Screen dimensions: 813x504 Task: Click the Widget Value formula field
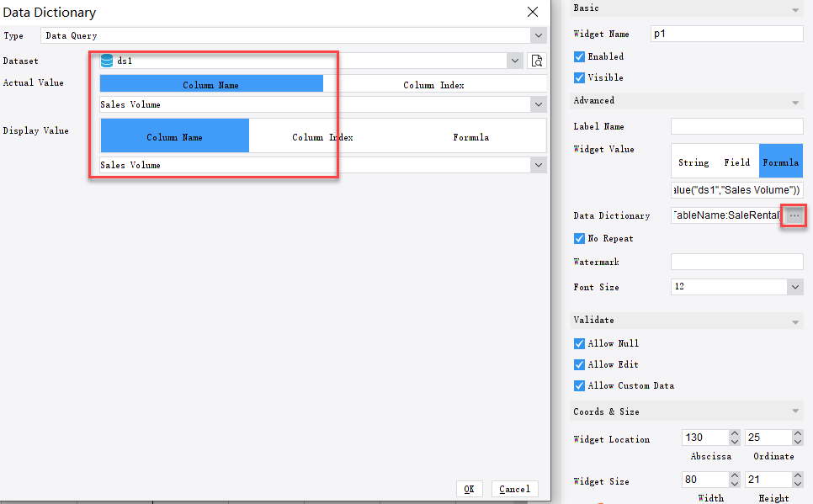pyautogui.click(x=736, y=190)
